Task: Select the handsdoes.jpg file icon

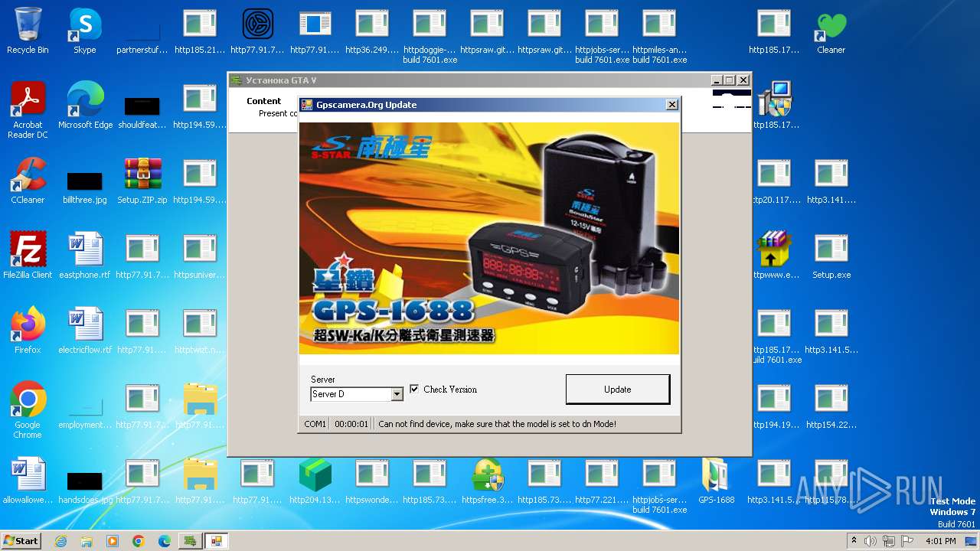Action: point(85,488)
